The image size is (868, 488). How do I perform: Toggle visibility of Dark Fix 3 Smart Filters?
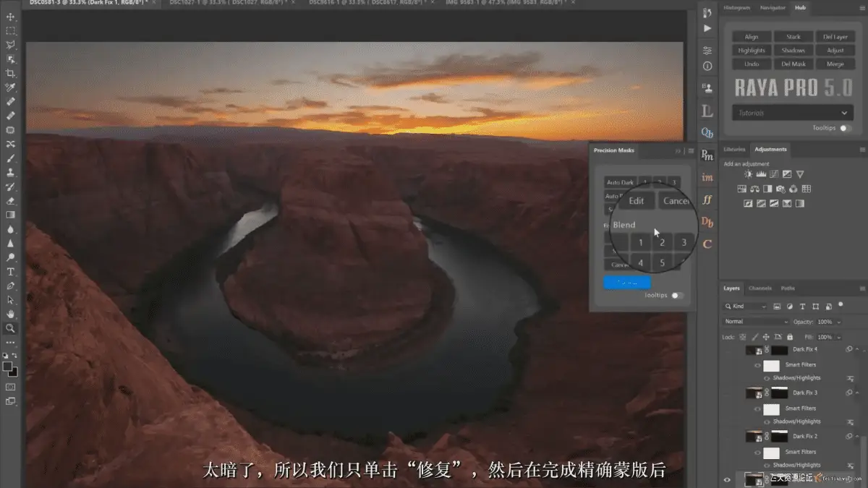coord(758,408)
